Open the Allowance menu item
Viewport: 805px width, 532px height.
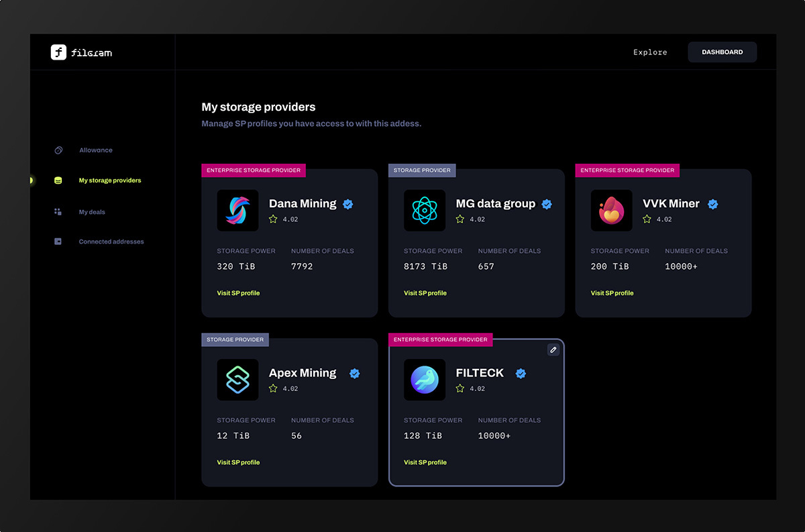(x=96, y=150)
